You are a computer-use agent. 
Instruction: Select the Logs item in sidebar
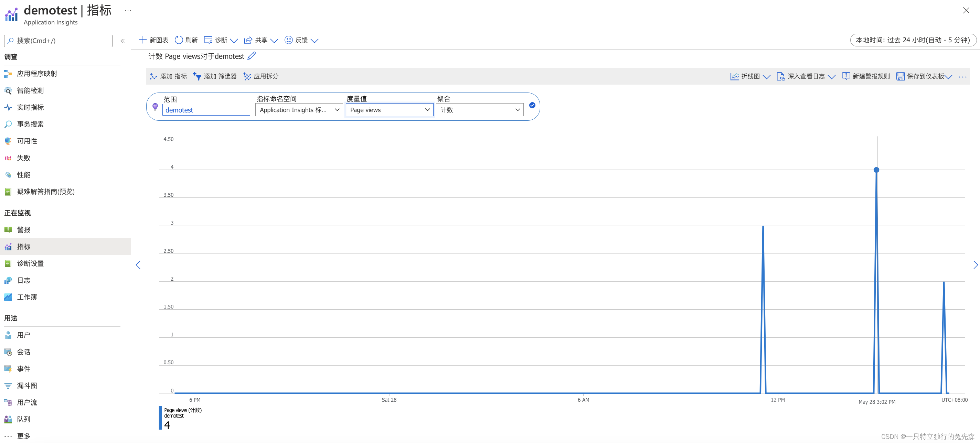tap(24, 280)
